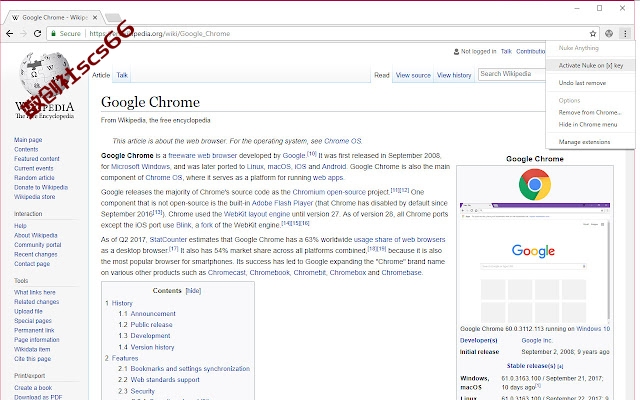This screenshot has width=640, height=400.
Task: Open Random article link
Action: (x=34, y=178)
